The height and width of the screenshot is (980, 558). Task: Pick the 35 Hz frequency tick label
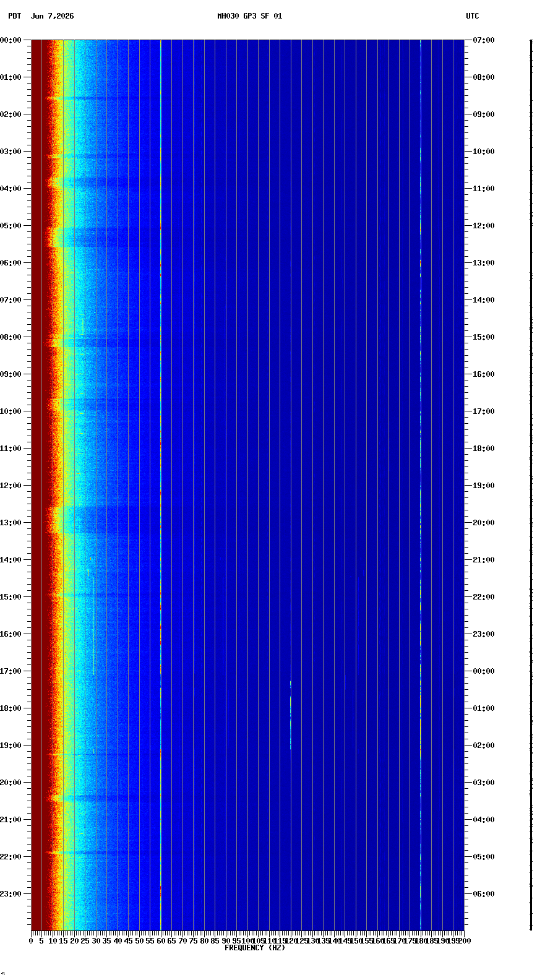click(x=106, y=941)
